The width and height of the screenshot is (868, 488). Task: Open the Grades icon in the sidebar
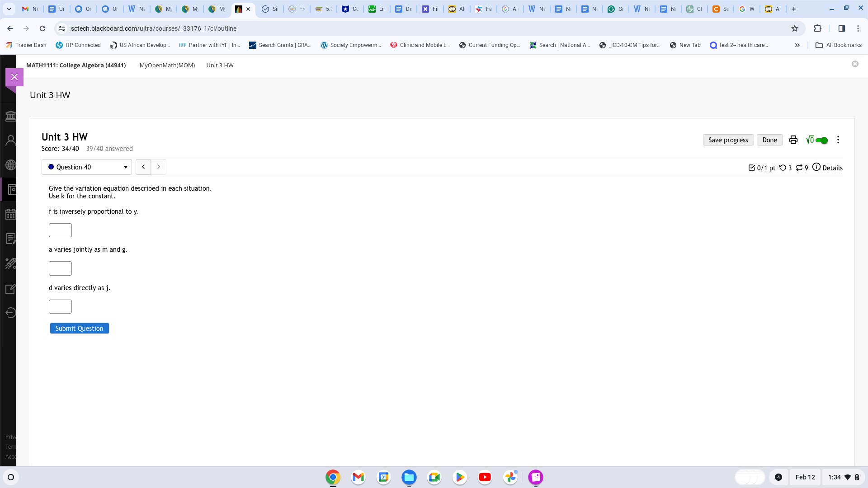click(11, 239)
